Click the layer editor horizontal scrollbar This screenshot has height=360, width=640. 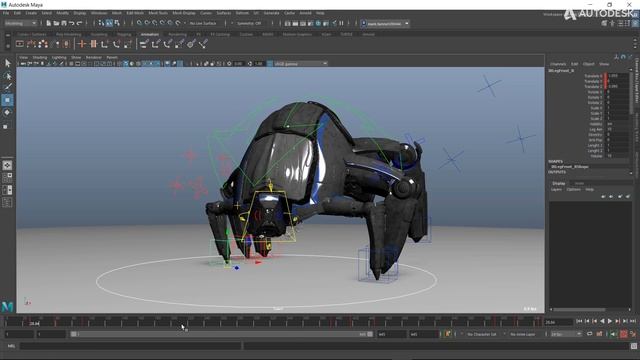[x=580, y=309]
